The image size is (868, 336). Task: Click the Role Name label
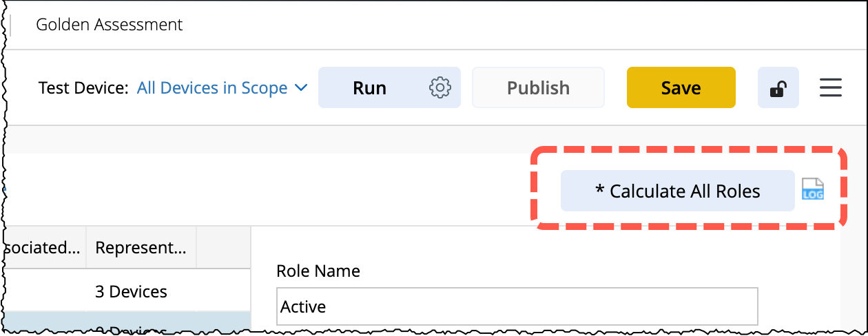click(318, 271)
